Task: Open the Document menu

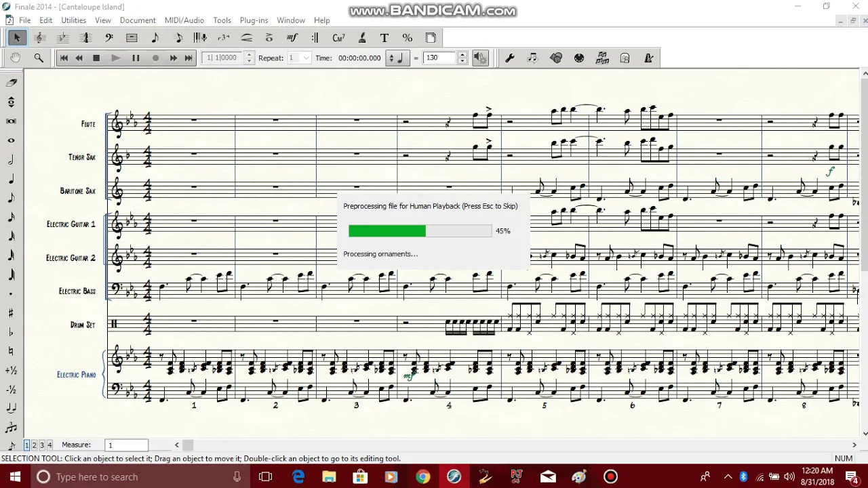Action: tap(138, 20)
